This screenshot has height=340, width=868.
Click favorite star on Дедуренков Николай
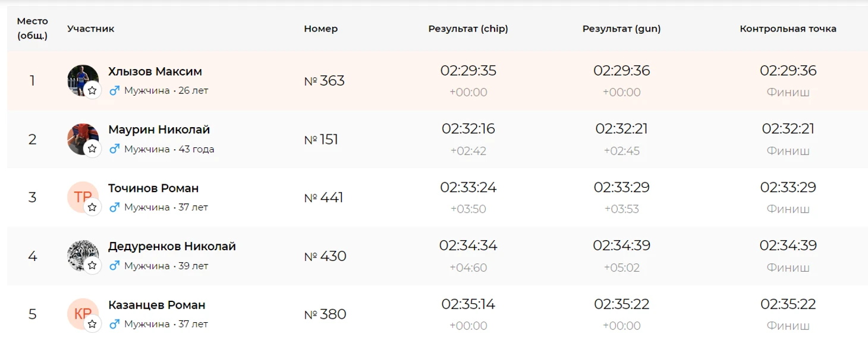[x=92, y=266]
